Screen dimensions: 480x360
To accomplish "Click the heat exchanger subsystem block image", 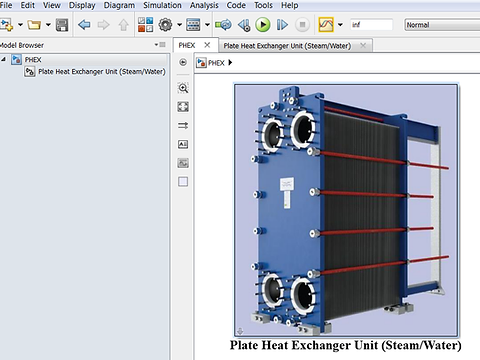I will point(346,210).
